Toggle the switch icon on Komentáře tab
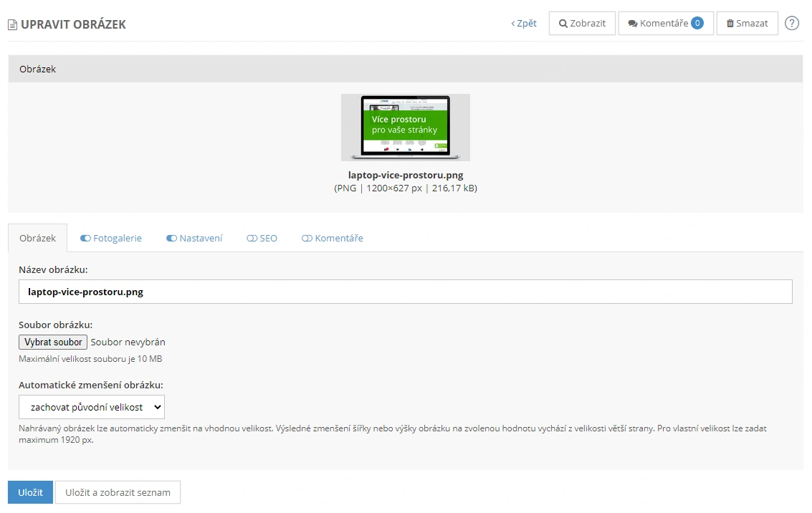The height and width of the screenshot is (513, 812). tap(307, 238)
